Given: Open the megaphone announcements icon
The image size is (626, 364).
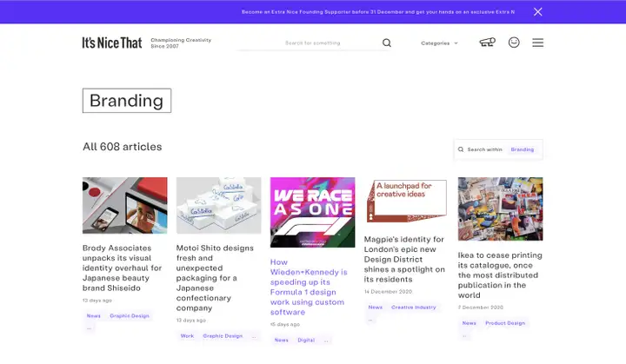Looking at the screenshot, I should [x=487, y=43].
